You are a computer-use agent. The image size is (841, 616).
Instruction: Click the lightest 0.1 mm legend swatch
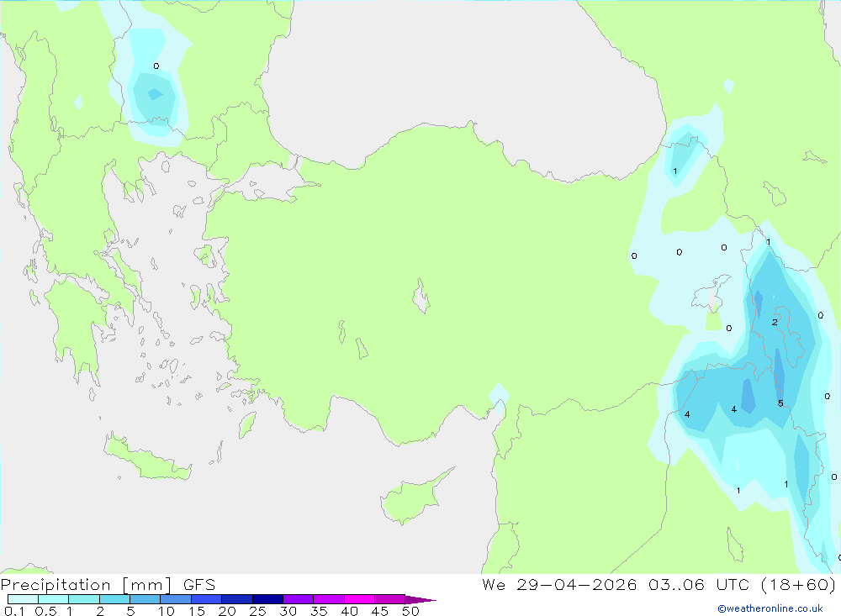tap(23, 599)
